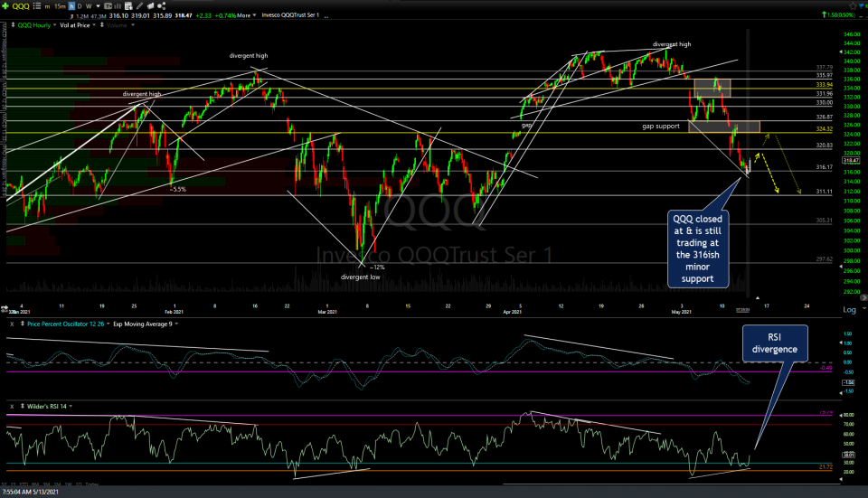
Task: Select the 15m timeframe
Action: click(x=60, y=6)
